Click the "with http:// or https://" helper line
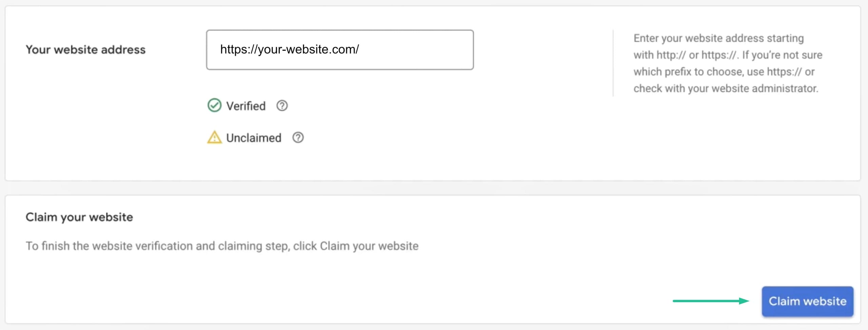 tap(728, 55)
